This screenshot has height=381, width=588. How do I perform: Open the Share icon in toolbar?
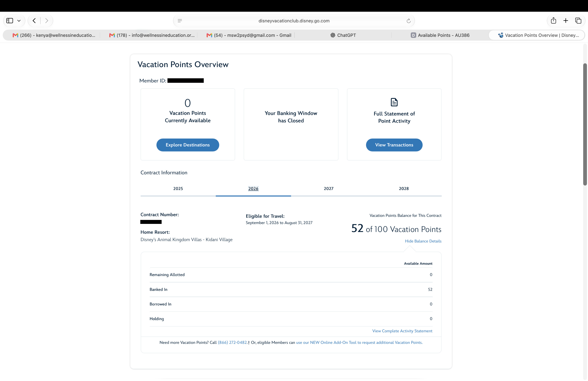[553, 20]
